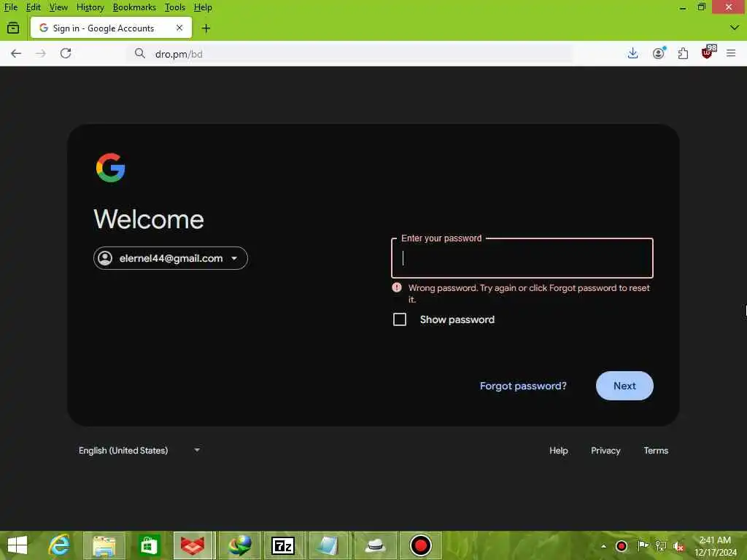The width and height of the screenshot is (747, 560).
Task: Open the Help menu
Action: tap(203, 7)
